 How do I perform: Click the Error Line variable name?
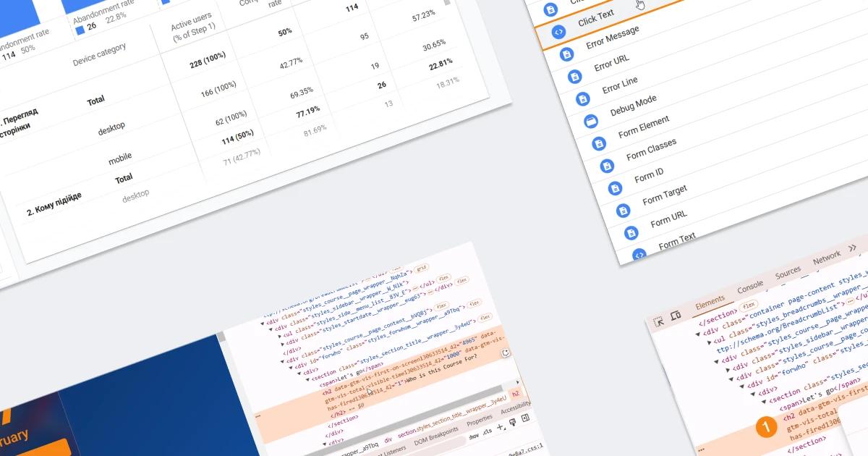620,86
